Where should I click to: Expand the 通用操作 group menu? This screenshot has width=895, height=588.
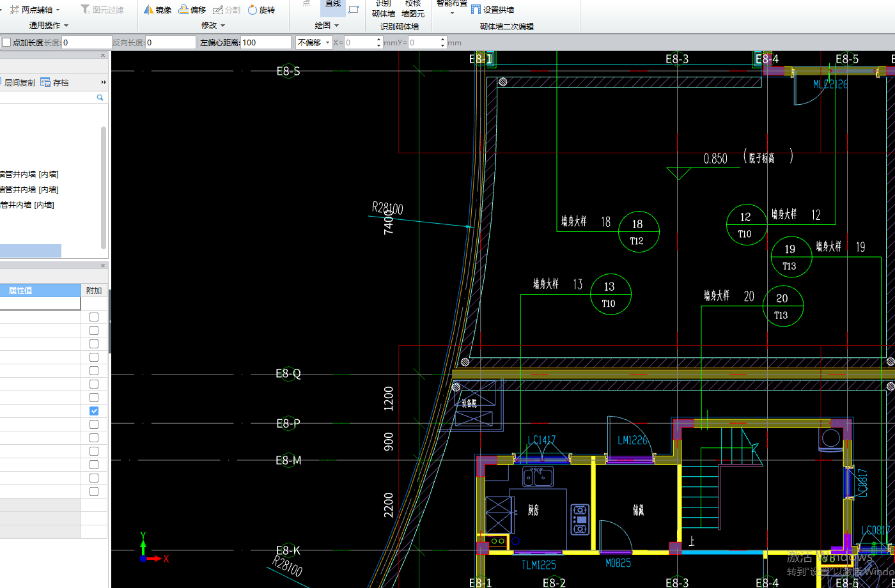pos(49,26)
